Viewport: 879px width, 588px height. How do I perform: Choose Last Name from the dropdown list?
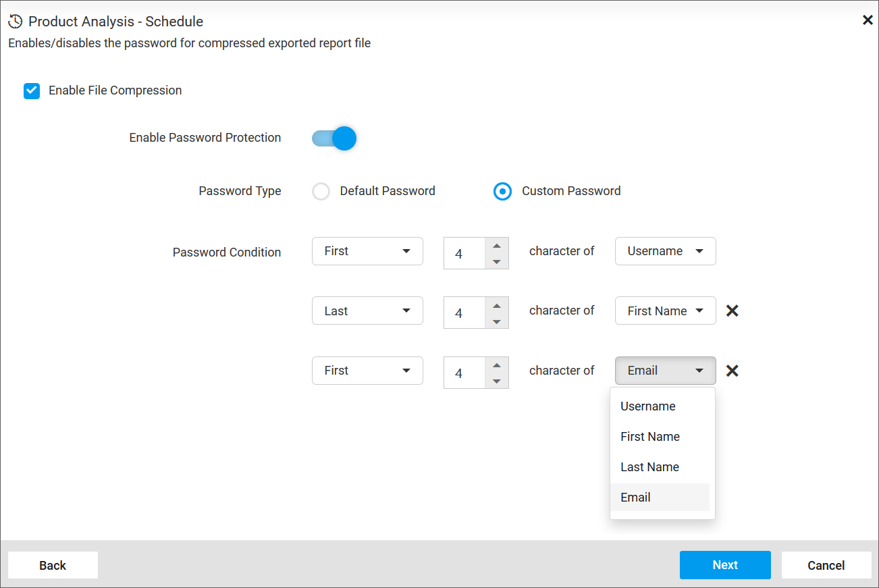point(660,467)
